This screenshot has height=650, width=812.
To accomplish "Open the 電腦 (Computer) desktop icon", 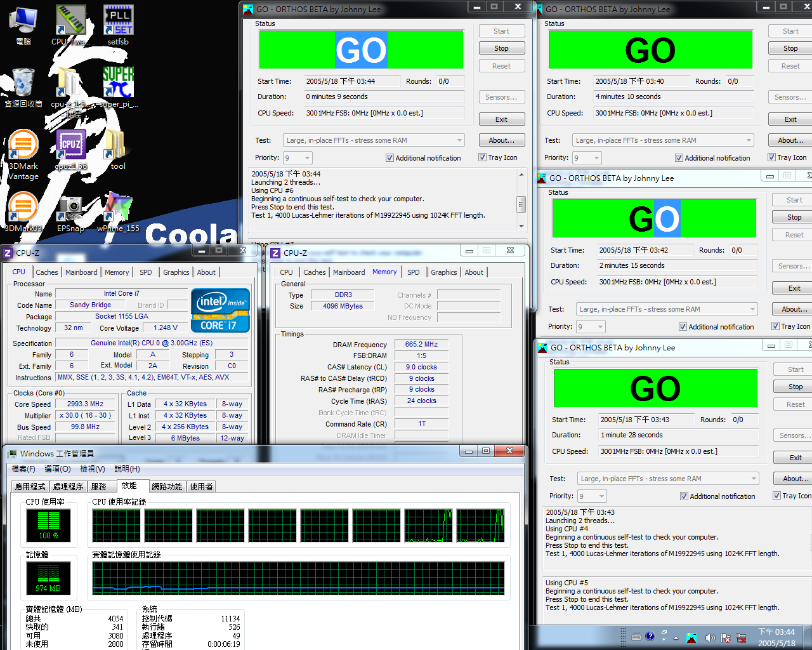I will coord(23,25).
